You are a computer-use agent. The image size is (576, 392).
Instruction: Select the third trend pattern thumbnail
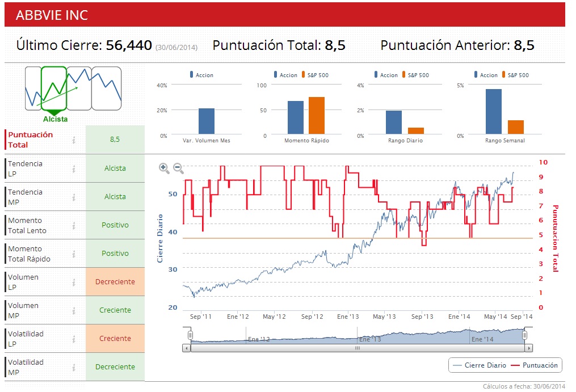[x=79, y=88]
